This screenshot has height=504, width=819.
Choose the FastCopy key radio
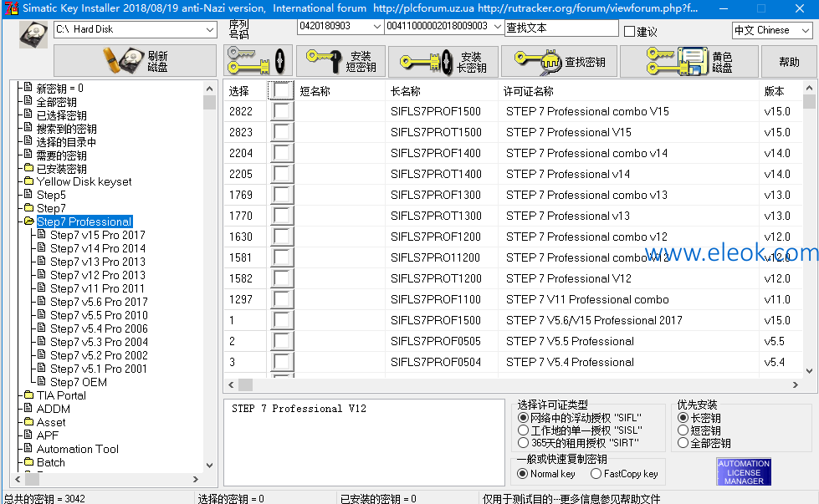pos(596,474)
